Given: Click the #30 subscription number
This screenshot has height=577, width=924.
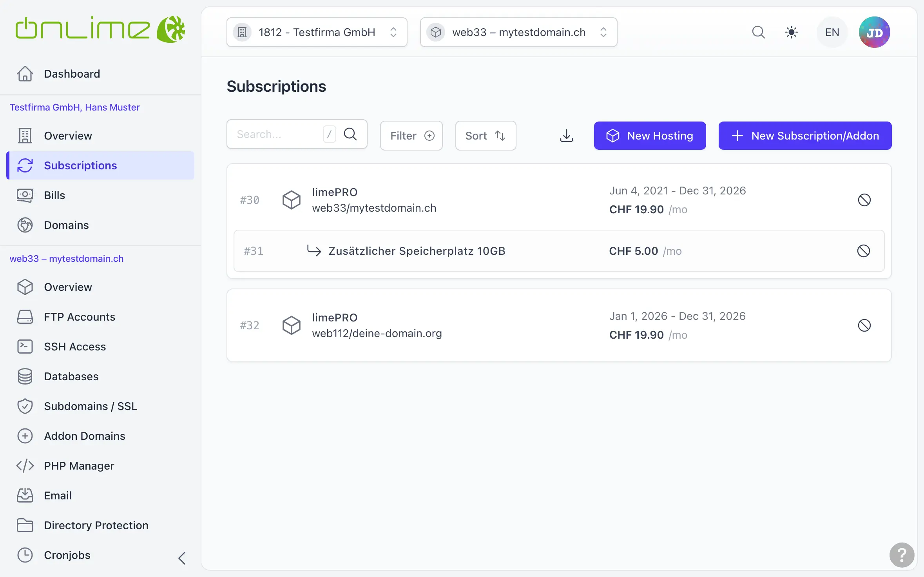Looking at the screenshot, I should [x=250, y=200].
